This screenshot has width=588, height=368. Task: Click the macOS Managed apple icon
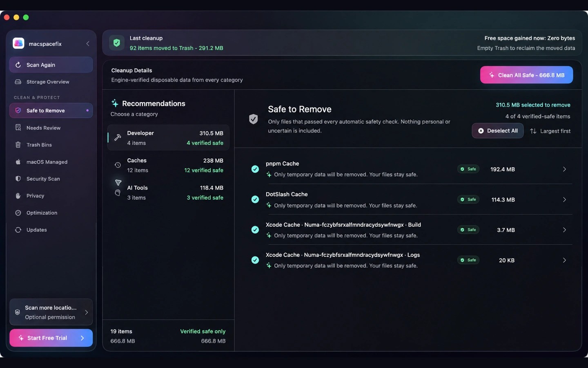click(x=18, y=162)
